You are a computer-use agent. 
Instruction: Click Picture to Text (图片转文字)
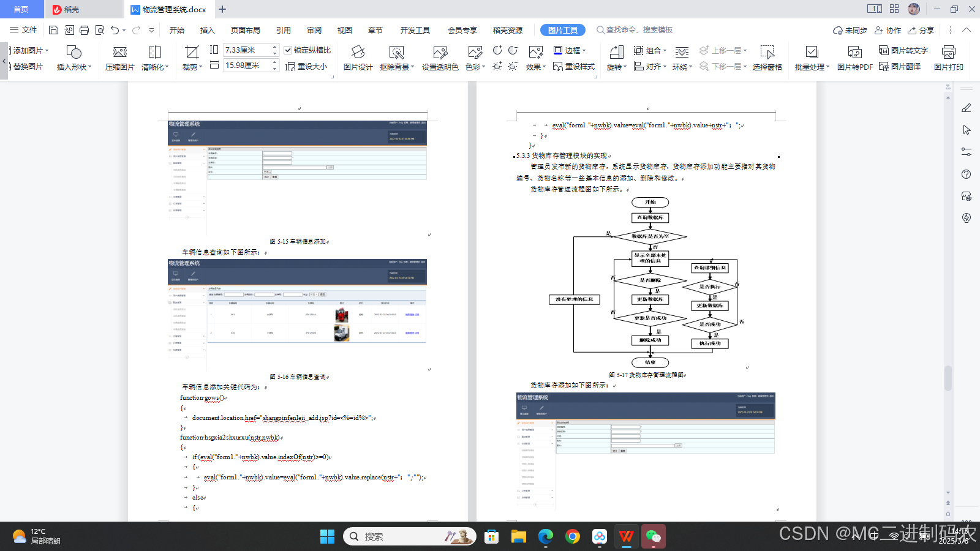tap(903, 50)
